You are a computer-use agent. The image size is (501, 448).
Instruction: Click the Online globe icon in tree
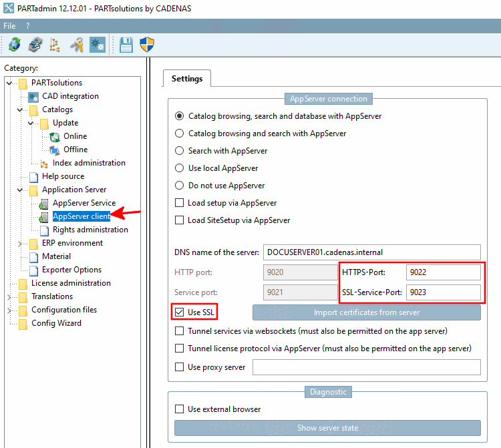(x=55, y=137)
